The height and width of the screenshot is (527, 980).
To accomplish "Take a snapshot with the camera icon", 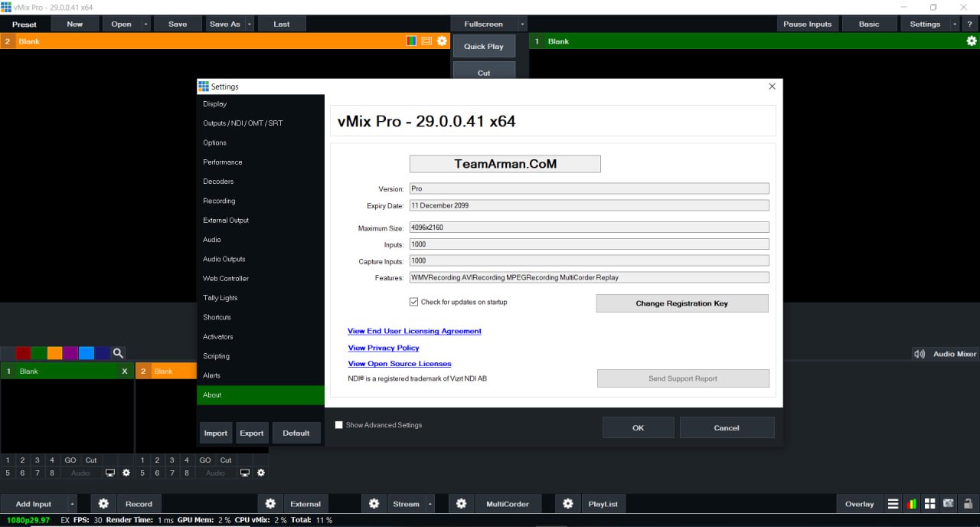I will pyautogui.click(x=948, y=503).
